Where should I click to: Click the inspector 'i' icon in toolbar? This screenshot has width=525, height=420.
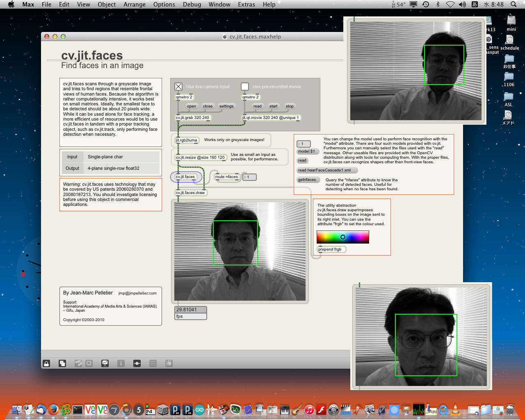point(121,363)
